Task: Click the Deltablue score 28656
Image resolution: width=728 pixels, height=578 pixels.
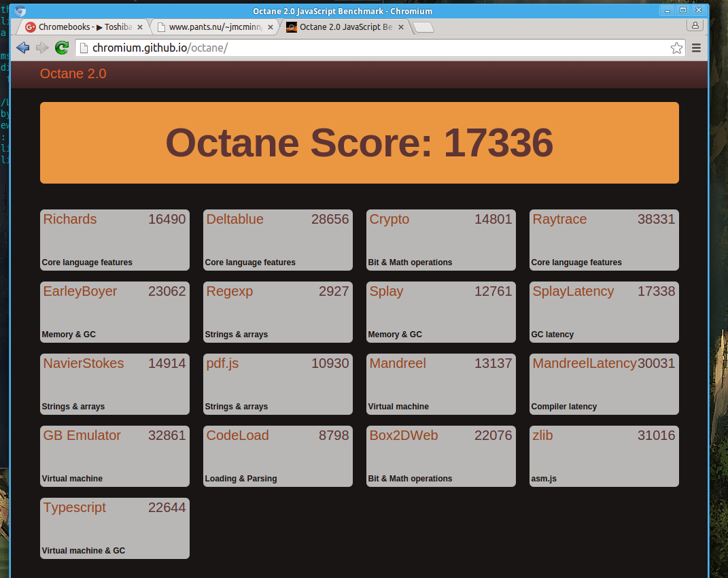Action: tap(330, 220)
